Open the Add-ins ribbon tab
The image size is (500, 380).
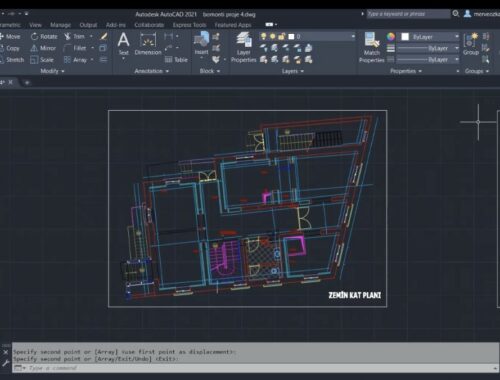click(x=116, y=25)
